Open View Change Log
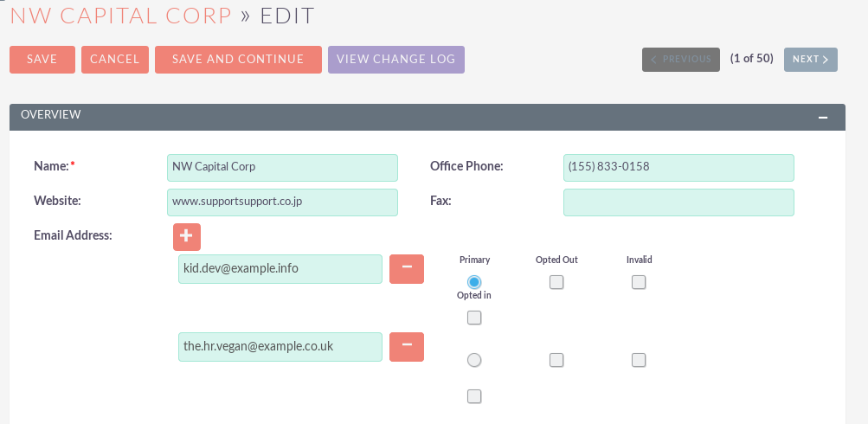 tap(396, 60)
